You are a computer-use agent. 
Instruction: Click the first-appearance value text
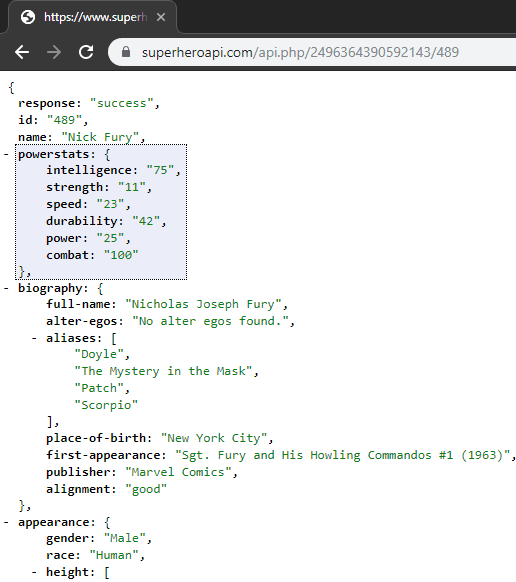(x=342, y=455)
